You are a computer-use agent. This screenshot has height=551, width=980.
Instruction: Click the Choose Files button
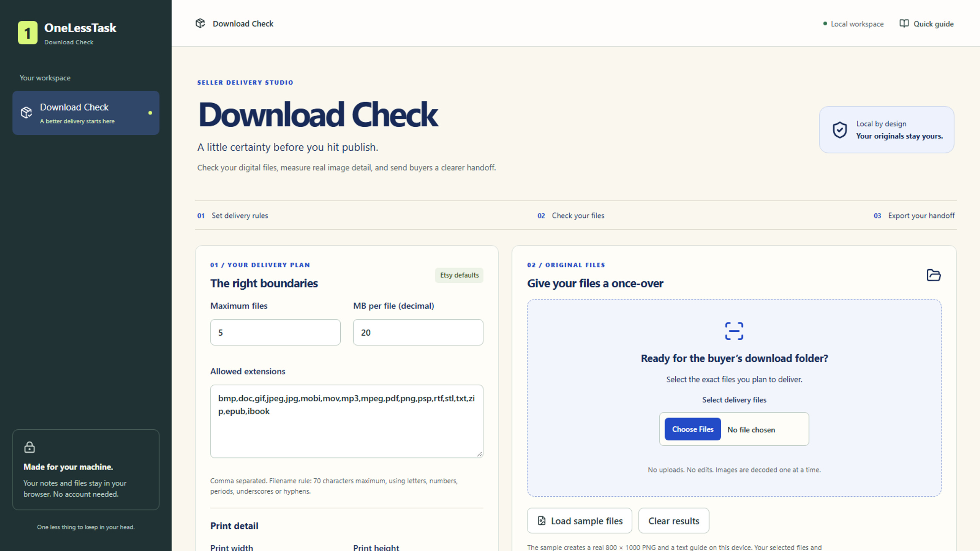point(693,429)
